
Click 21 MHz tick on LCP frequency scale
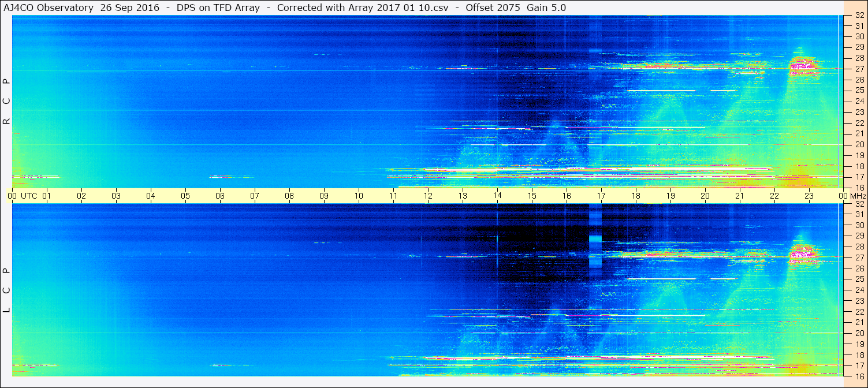(859, 322)
